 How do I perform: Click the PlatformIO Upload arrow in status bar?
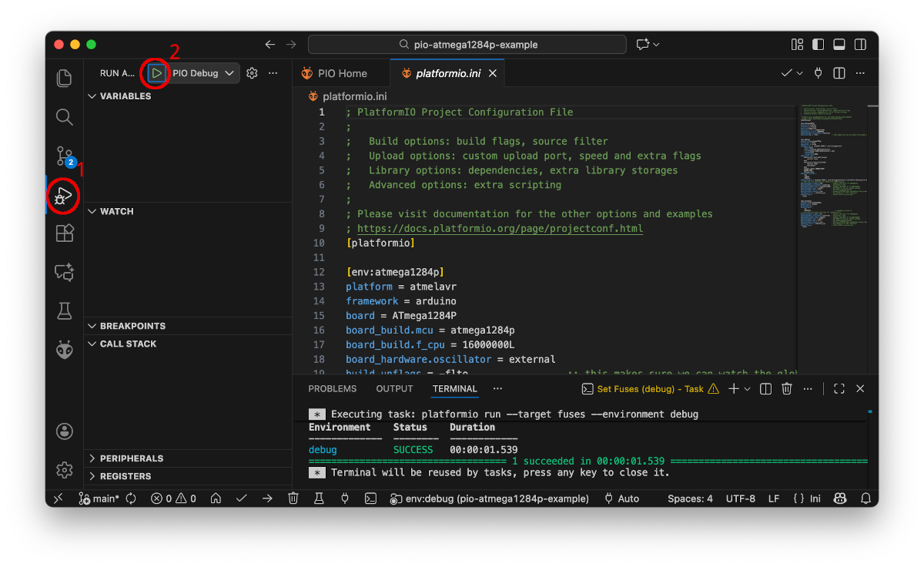click(267, 498)
